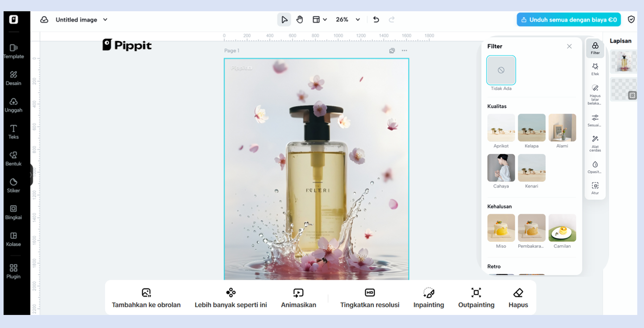Image resolution: width=644 pixels, height=328 pixels.
Task: Open the Page 1 more options menu
Action: tap(404, 50)
